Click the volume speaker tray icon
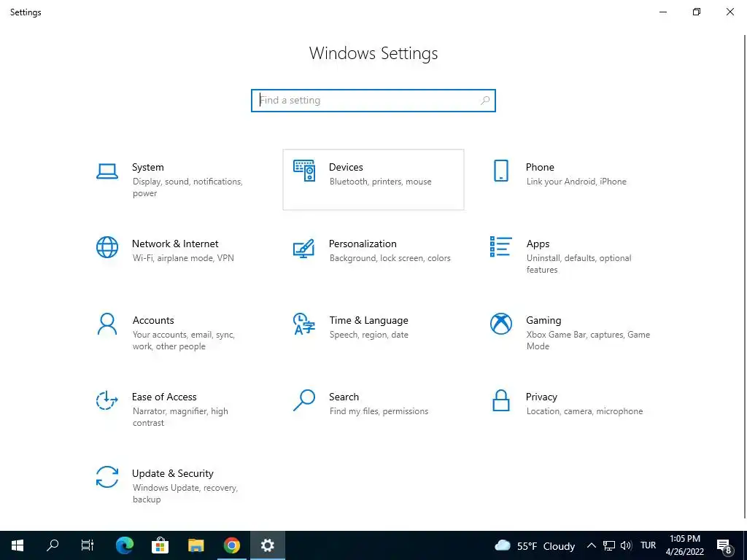 [626, 545]
